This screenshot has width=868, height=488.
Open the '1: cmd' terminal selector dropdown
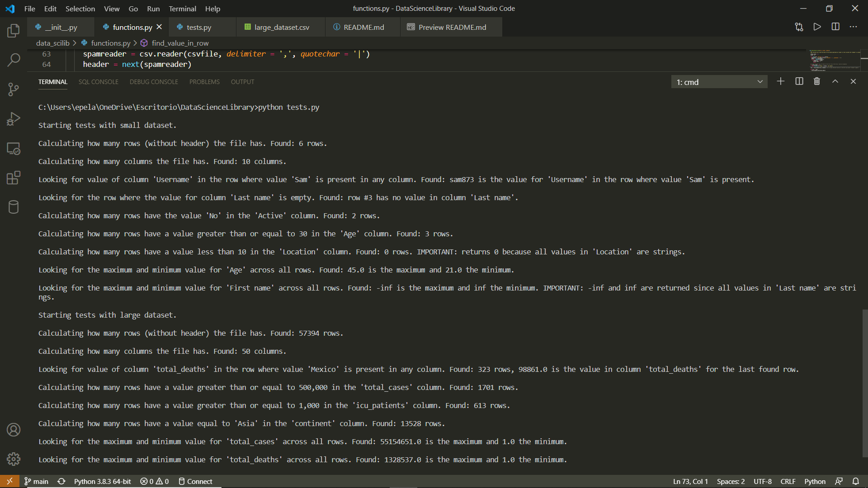[x=719, y=82]
